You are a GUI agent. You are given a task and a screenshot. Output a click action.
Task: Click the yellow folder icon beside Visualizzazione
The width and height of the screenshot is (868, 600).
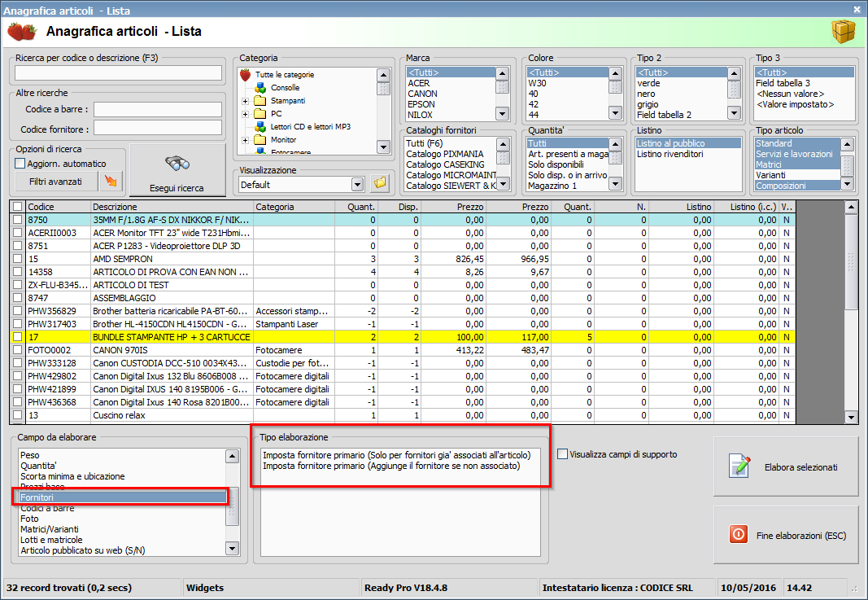point(380,183)
